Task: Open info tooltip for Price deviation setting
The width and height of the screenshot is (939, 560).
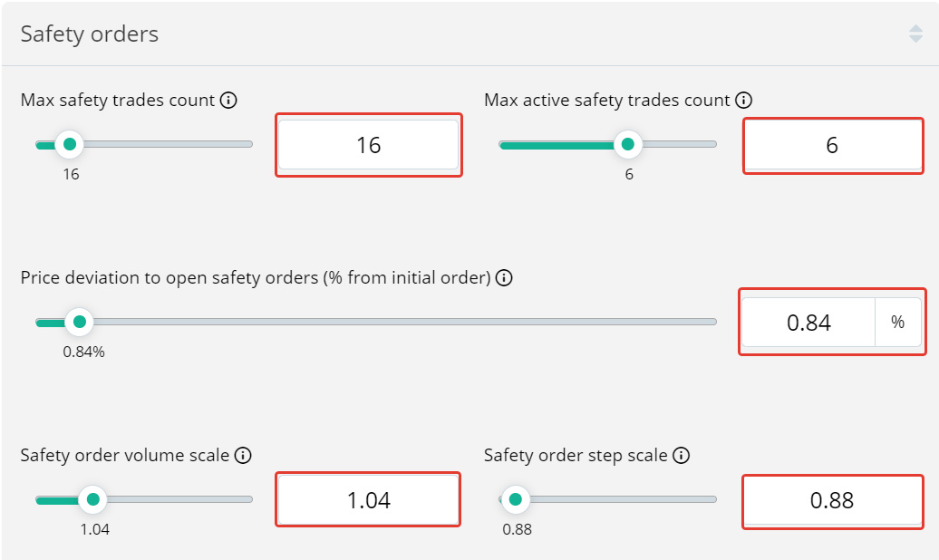Action: tap(505, 278)
